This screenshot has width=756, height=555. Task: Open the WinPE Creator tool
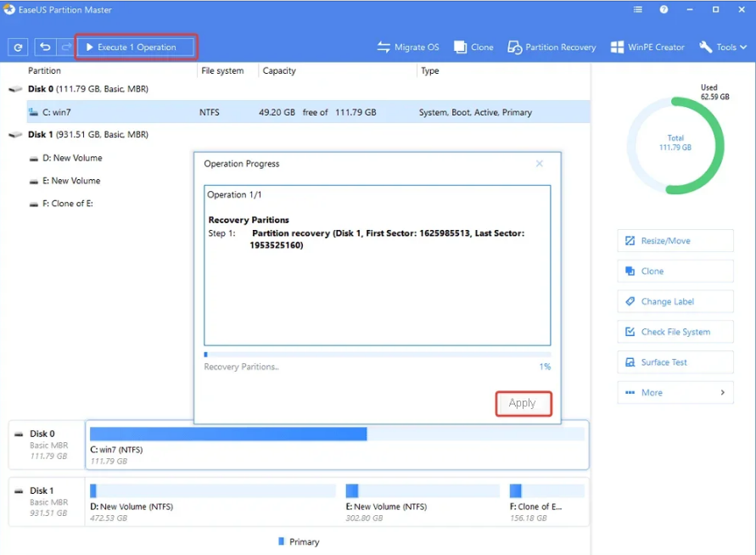click(x=648, y=48)
